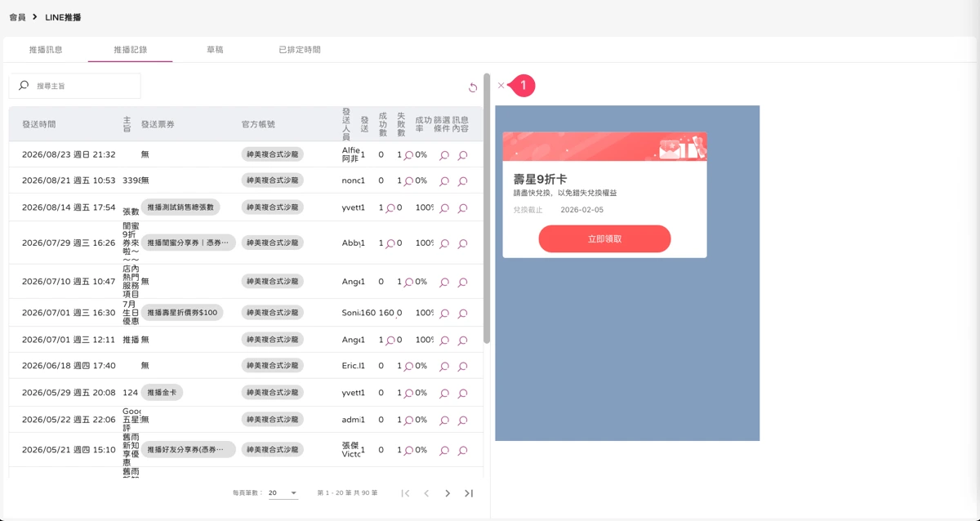The image size is (980, 521).
Task: View message content for the 2026/07/10 row
Action: [462, 283]
